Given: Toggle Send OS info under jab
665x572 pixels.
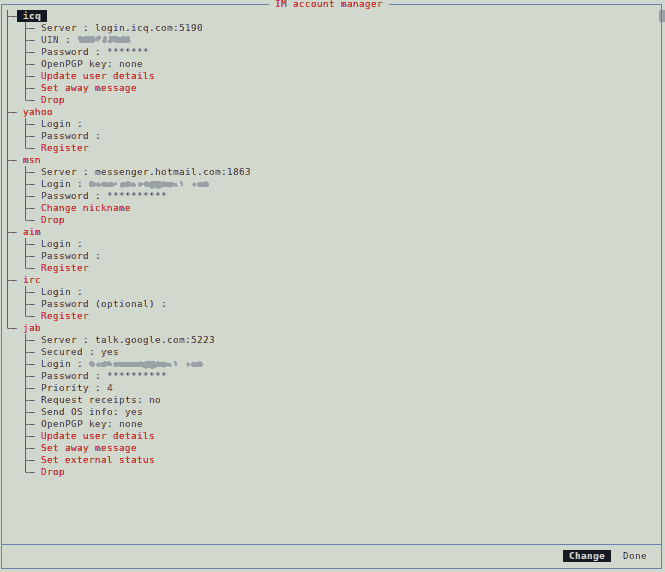Looking at the screenshot, I should 91,412.
